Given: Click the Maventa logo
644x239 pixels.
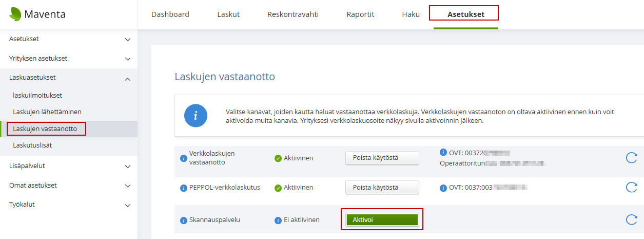Looking at the screenshot, I should tap(37, 14).
